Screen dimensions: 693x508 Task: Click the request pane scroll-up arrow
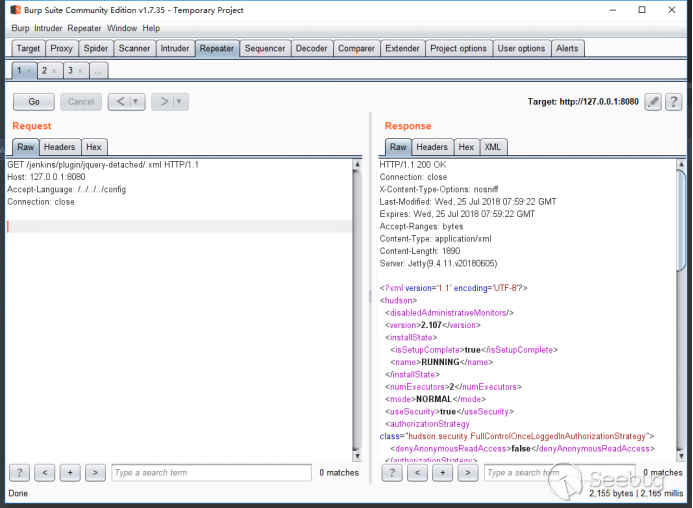[x=357, y=164]
